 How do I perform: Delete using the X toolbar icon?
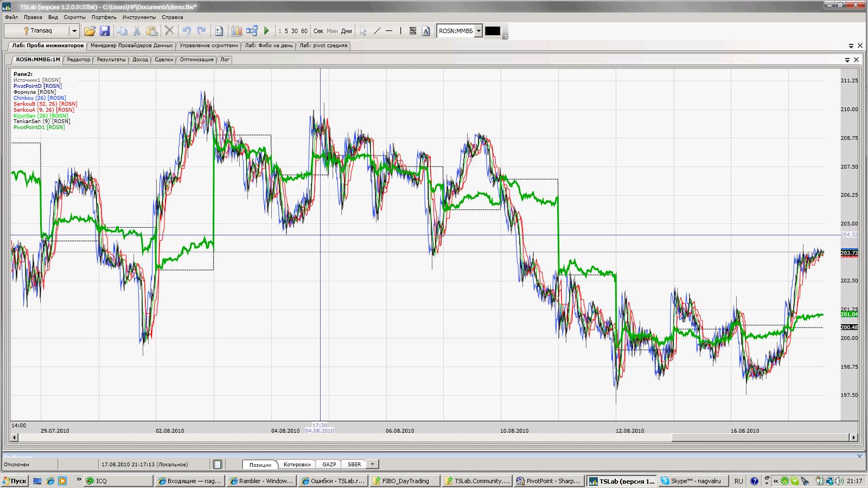point(169,31)
